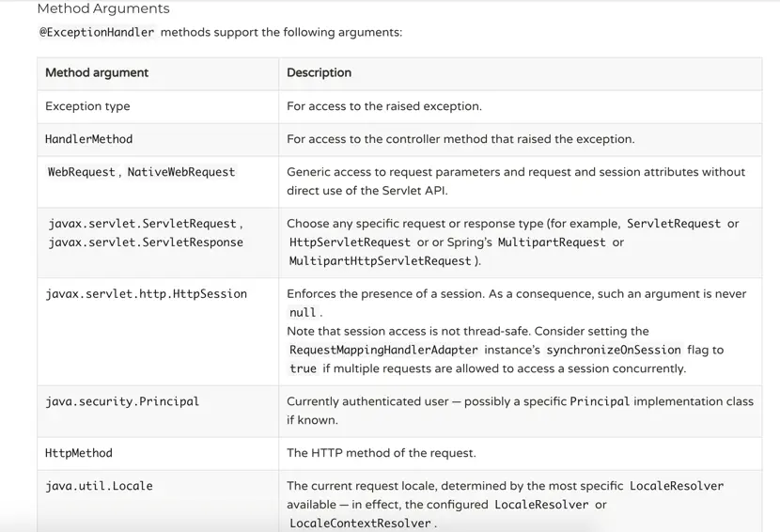Viewport: 780px width, 532px height.
Task: Click the java.util.Locale argument cell
Action: coord(99,486)
